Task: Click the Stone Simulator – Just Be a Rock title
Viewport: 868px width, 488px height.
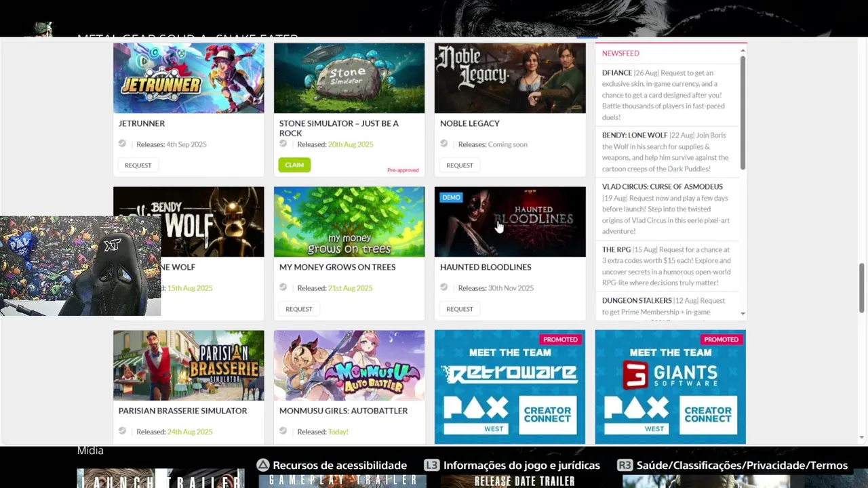Action: pos(339,128)
